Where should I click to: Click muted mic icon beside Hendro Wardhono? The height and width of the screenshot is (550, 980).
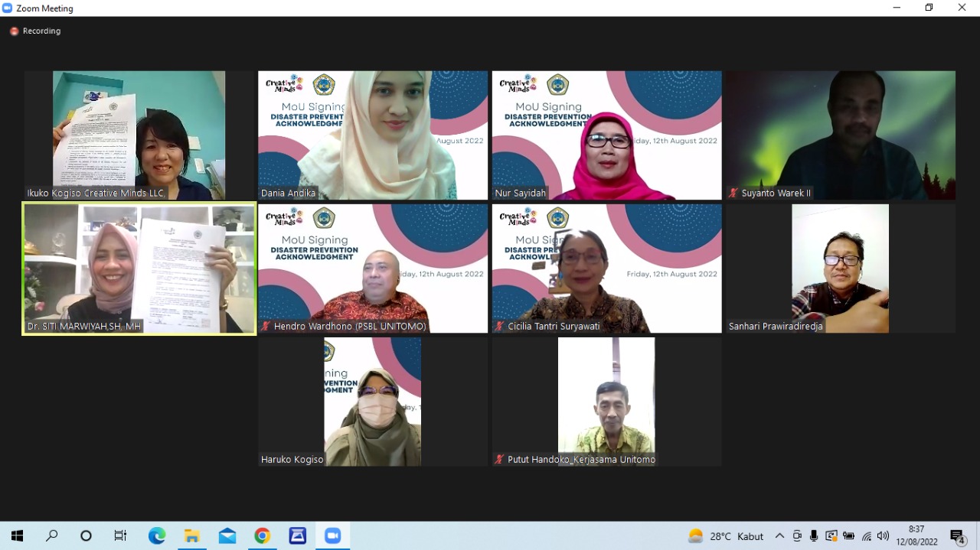point(266,327)
